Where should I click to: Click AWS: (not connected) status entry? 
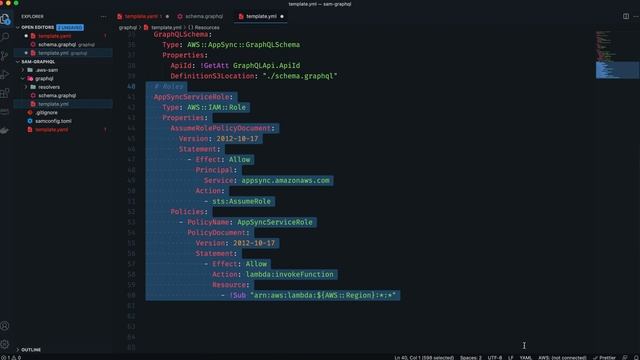[x=562, y=358]
